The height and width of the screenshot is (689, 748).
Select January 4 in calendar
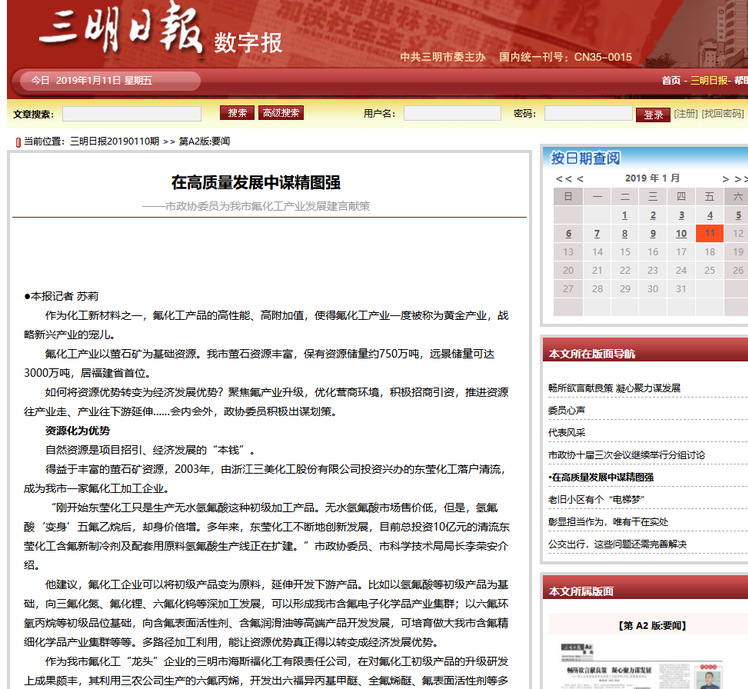click(x=710, y=215)
